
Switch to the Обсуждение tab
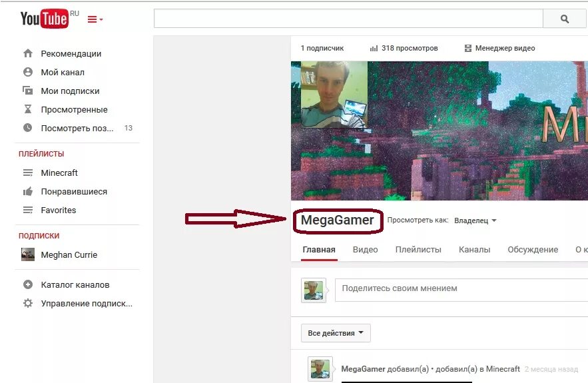tap(533, 250)
